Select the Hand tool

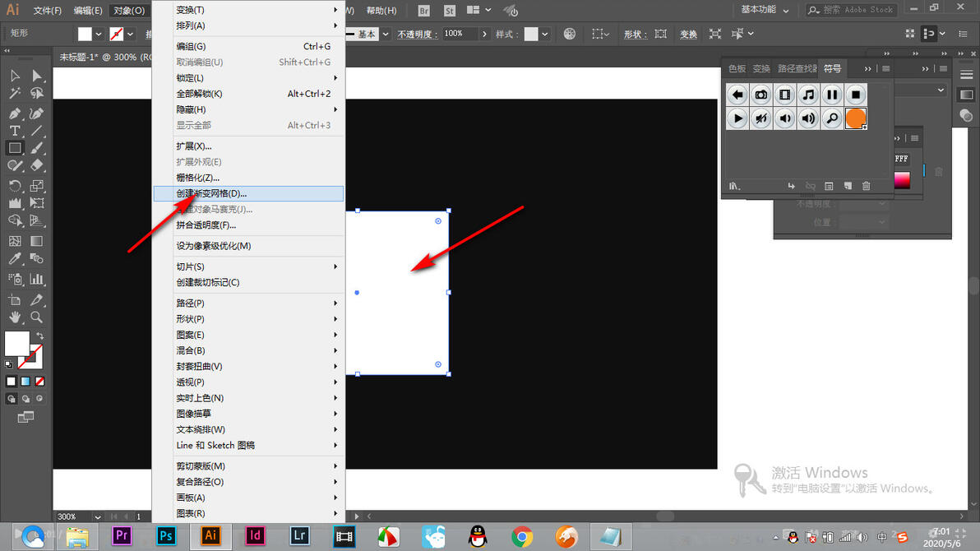click(15, 317)
